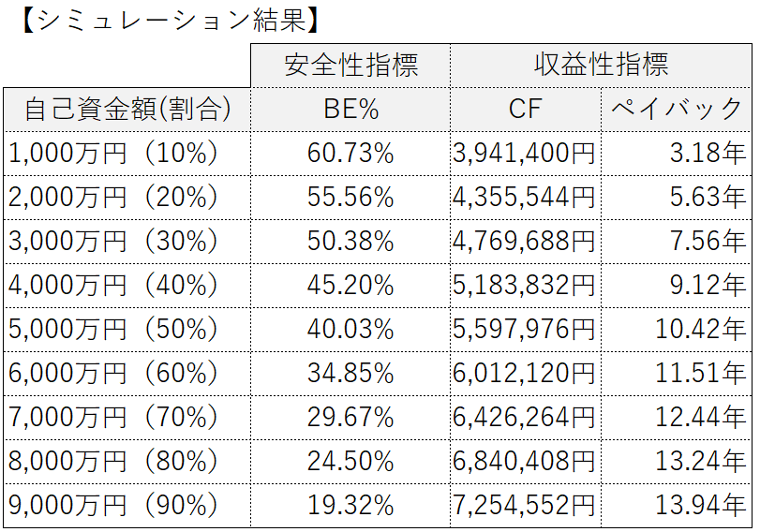Select the ペイバック column header
Image resolution: width=760 pixels, height=532 pixels.
coord(677,109)
